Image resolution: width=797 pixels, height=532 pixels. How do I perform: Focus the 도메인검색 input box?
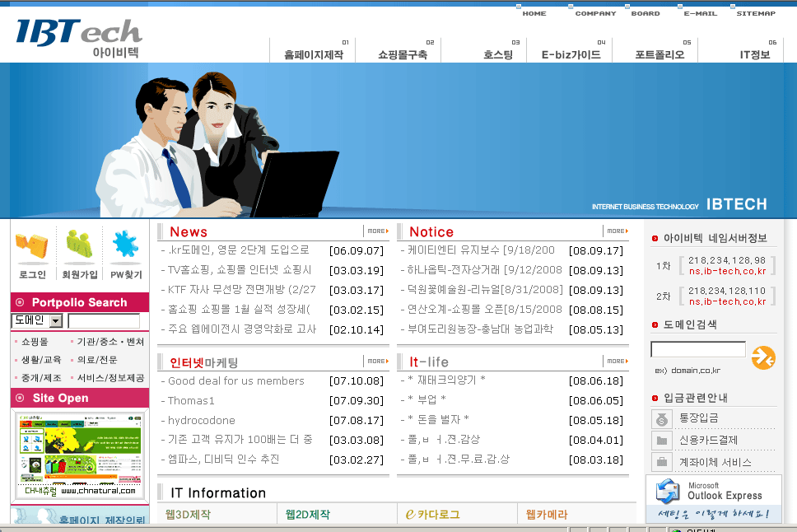(698, 349)
